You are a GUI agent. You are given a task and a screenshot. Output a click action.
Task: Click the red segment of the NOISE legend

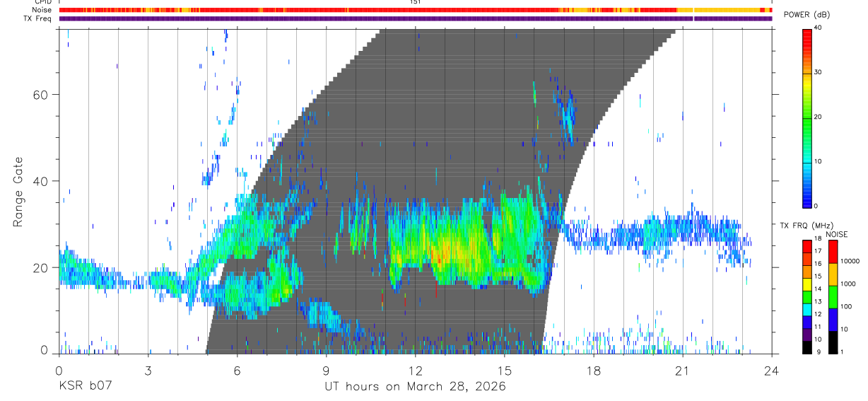coord(833,252)
